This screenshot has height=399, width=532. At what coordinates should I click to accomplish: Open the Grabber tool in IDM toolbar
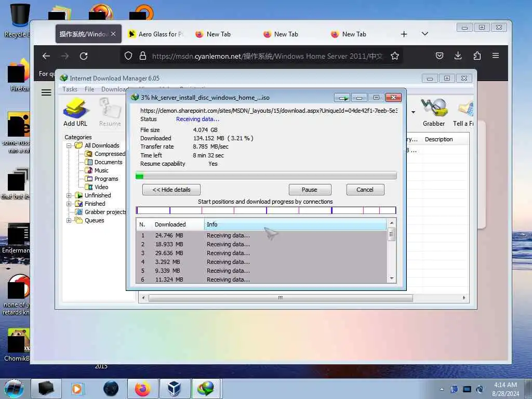point(434,112)
